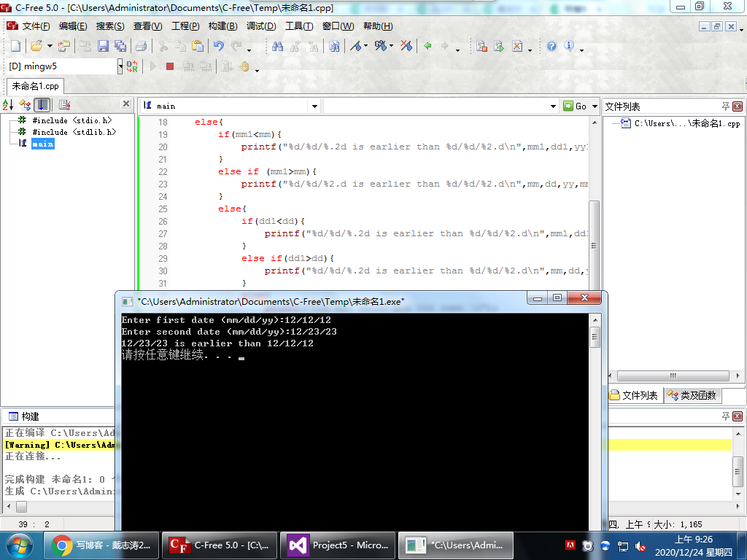Image resolution: width=747 pixels, height=560 pixels.
Task: Click the Help question mark icon
Action: point(551,46)
